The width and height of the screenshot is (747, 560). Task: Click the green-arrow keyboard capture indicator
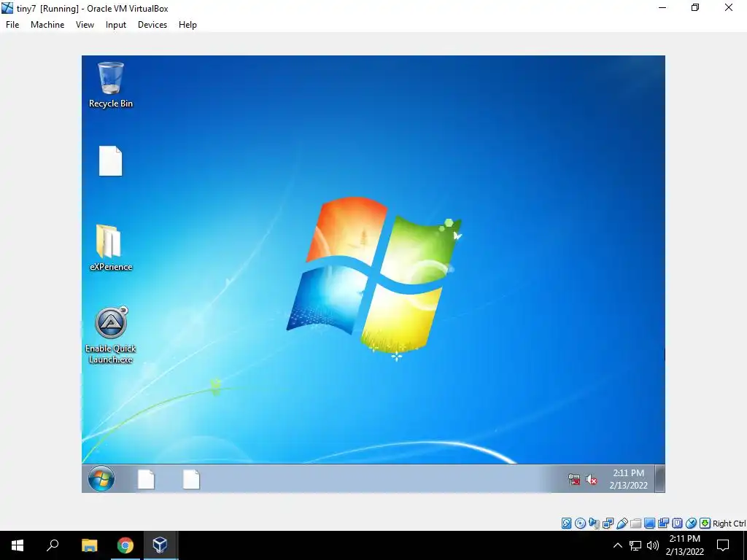coord(705,524)
